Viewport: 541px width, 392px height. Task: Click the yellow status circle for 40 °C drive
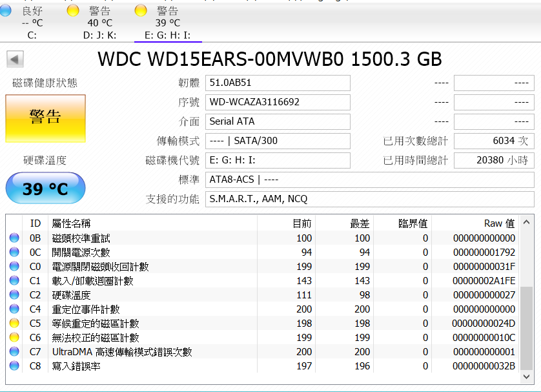(73, 11)
